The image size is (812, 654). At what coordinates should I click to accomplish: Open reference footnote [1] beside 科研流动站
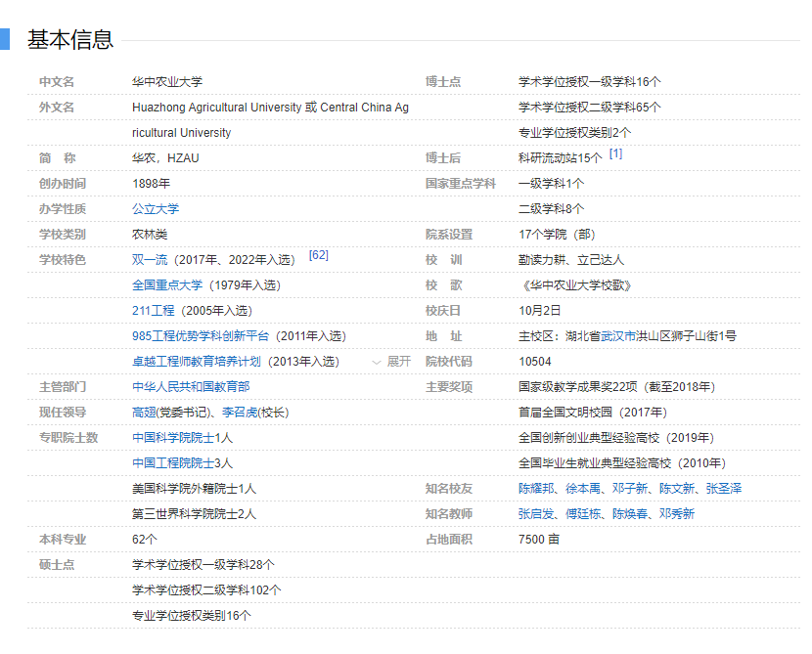(615, 153)
